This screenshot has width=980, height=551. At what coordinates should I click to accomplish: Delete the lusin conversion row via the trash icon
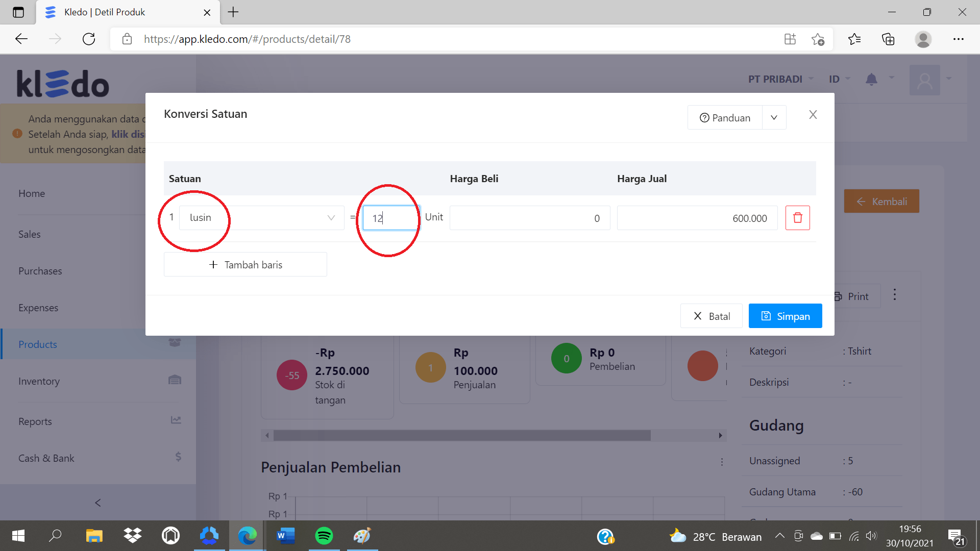(797, 218)
